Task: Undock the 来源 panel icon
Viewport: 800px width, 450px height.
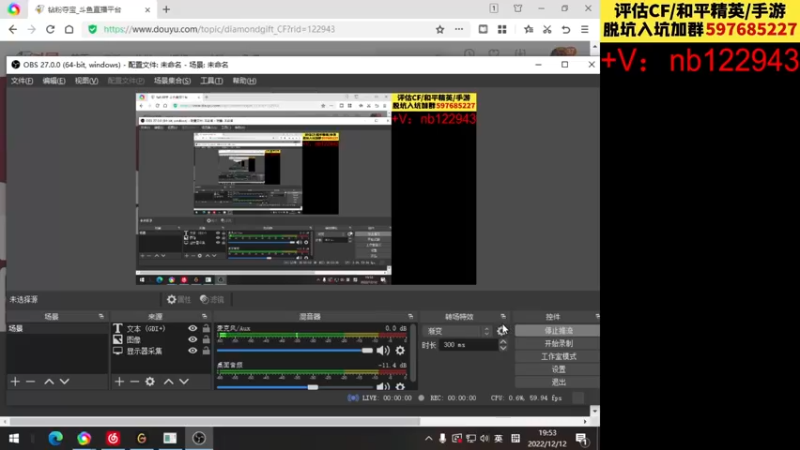Action: tap(204, 317)
